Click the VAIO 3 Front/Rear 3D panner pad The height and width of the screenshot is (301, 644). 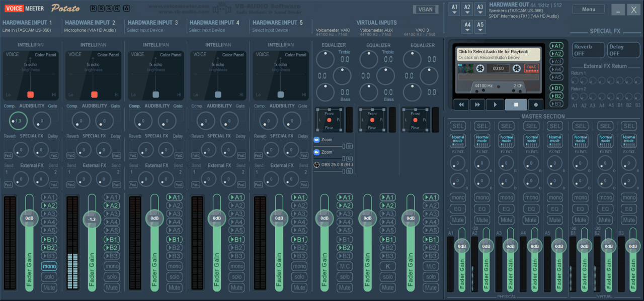[415, 120]
